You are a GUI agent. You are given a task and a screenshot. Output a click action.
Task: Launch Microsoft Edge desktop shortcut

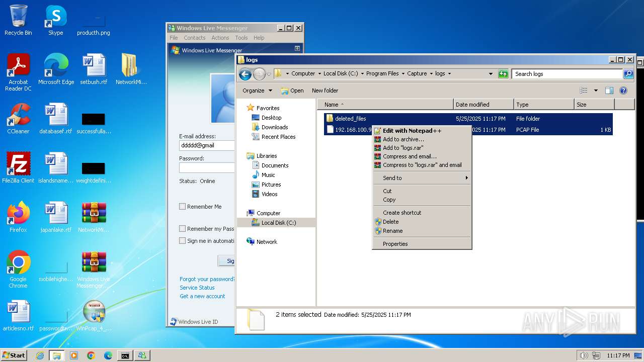56,69
